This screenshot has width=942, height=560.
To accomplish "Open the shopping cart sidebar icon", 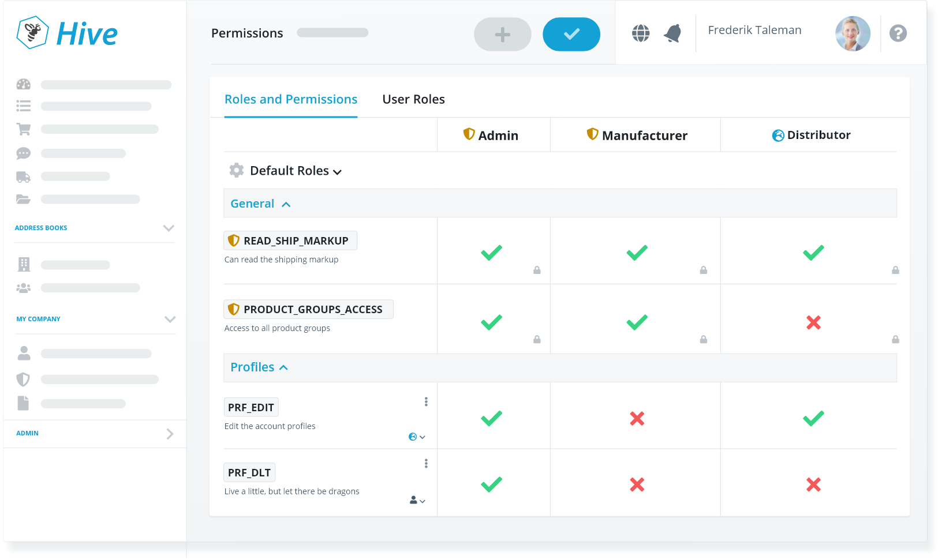I will tap(24, 129).
